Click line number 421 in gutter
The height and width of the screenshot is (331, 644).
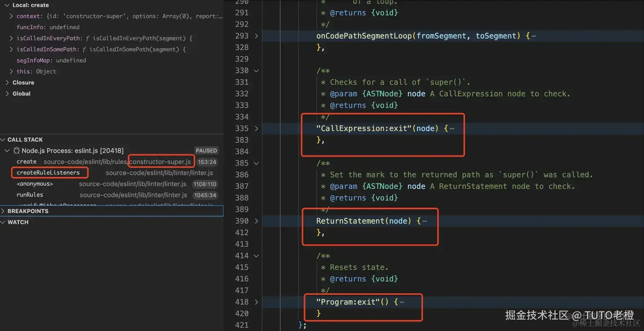pyautogui.click(x=241, y=325)
